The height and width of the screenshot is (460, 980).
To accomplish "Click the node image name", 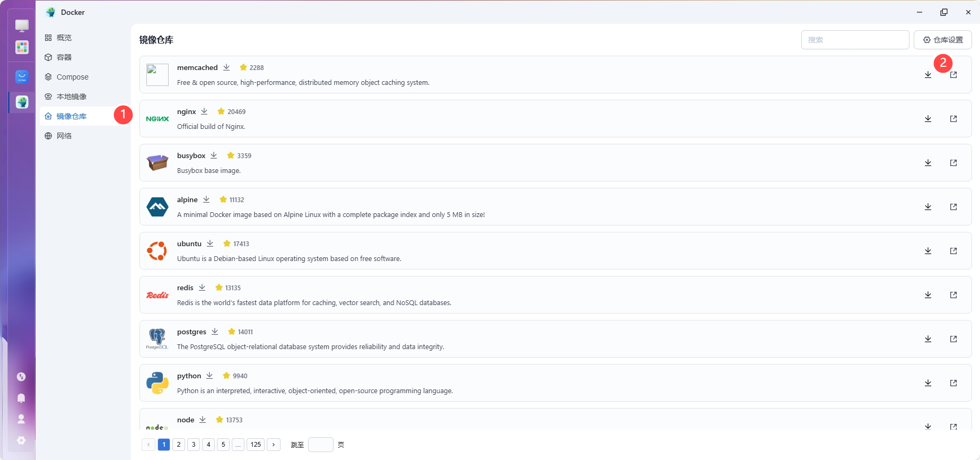I will point(186,420).
